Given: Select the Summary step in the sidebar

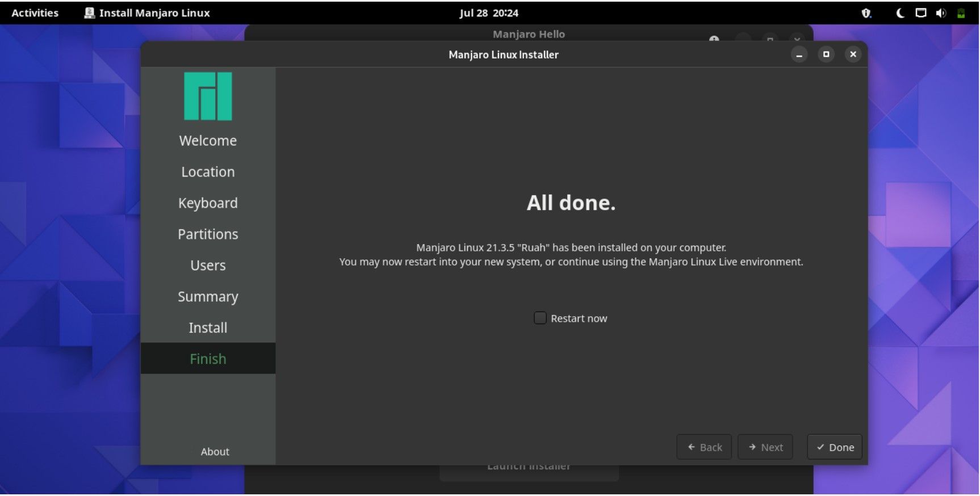Looking at the screenshot, I should 208,296.
